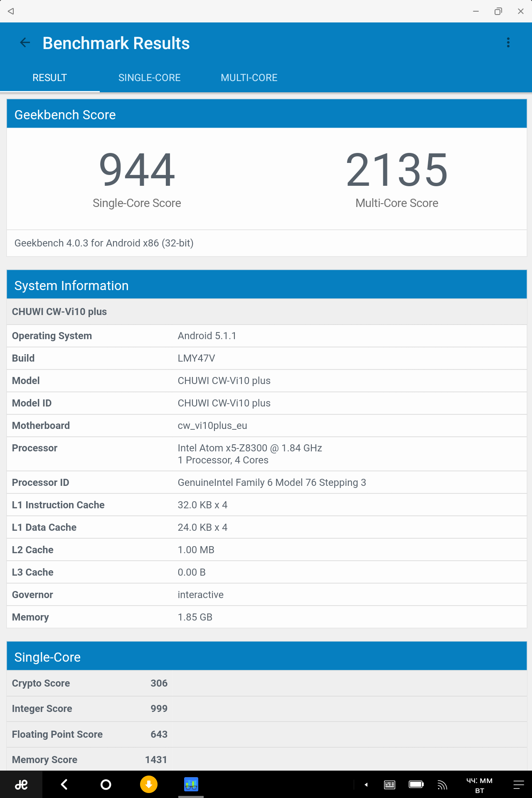Screen dimensions: 532x798
Task: Tap the taskbar back chevron
Action: (x=64, y=785)
